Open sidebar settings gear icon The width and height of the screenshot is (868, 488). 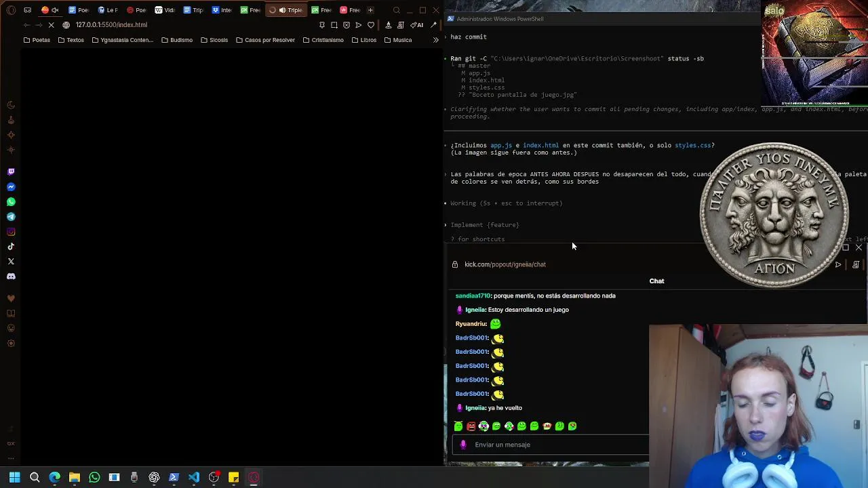pyautogui.click(x=11, y=343)
